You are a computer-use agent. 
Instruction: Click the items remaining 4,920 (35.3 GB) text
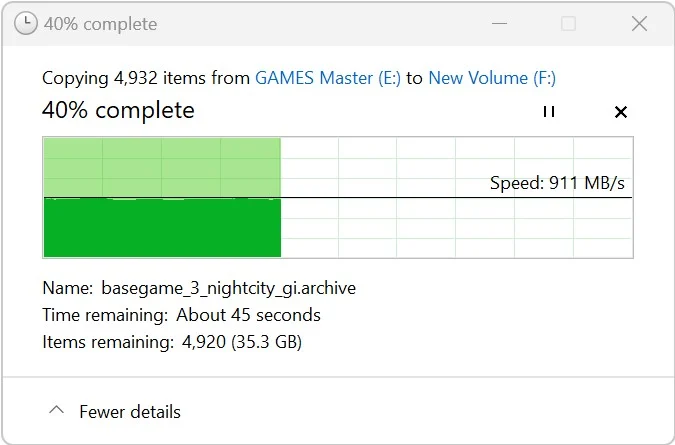coord(241,342)
